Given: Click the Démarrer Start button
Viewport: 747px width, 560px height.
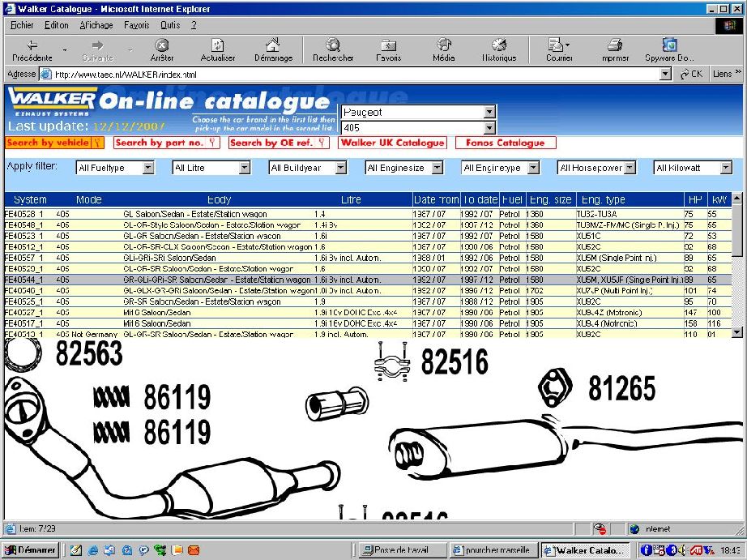Looking at the screenshot, I should click(31, 549).
